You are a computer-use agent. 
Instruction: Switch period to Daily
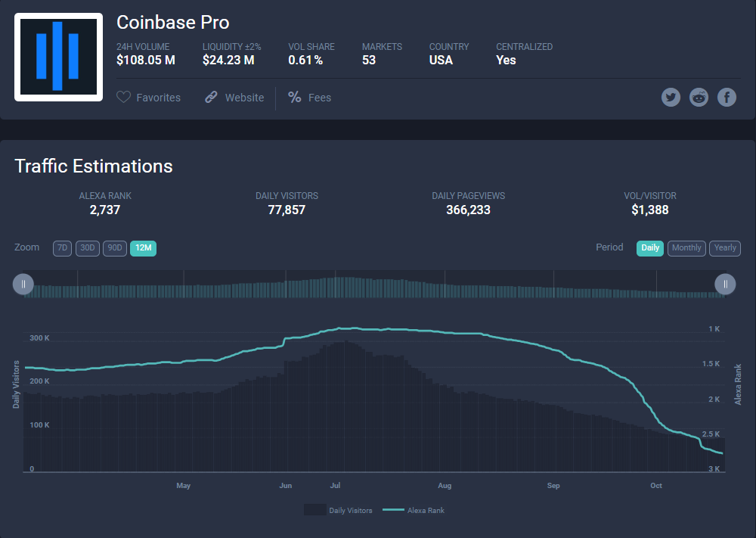click(x=650, y=248)
